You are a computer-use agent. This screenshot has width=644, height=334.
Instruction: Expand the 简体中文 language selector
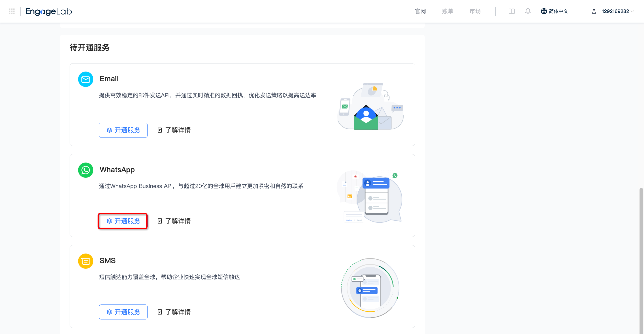[x=554, y=11]
